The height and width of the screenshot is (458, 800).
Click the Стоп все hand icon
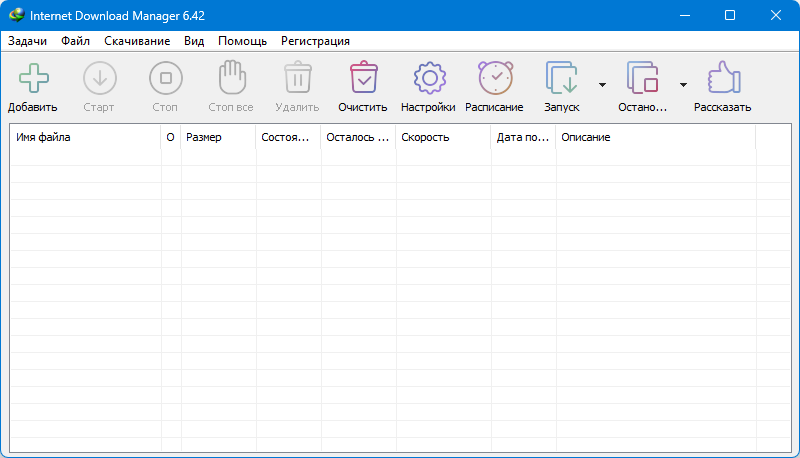(232, 78)
